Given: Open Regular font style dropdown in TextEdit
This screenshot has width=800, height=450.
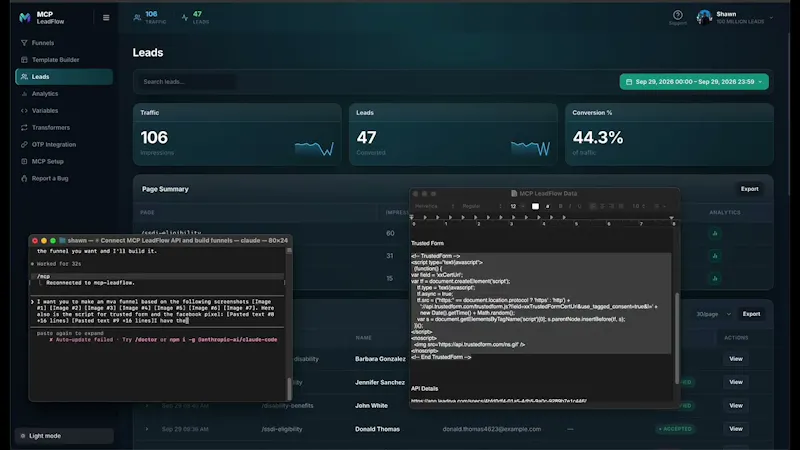Looking at the screenshot, I should coord(482,206).
